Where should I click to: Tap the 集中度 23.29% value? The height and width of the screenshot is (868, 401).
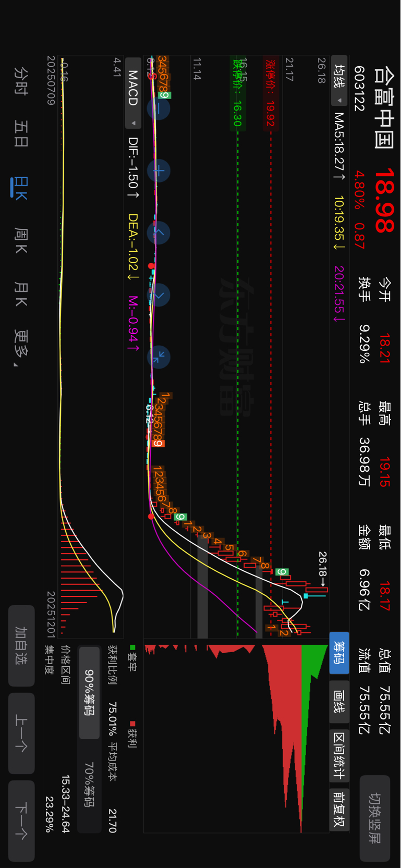(50, 814)
